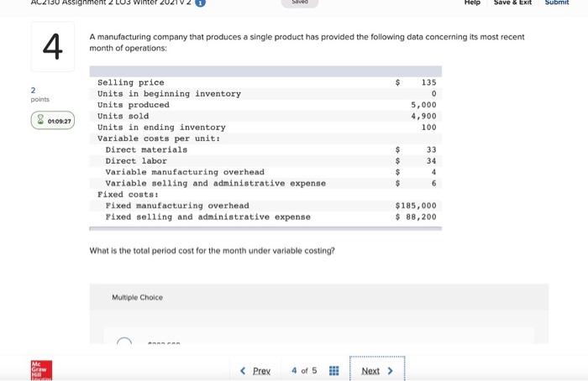Click the $ 88,200 value
Viewport: 588px width, 381px height.
click(x=416, y=217)
